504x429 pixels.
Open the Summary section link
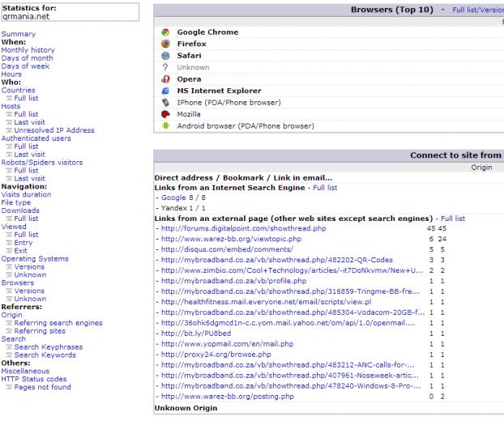pos(19,34)
